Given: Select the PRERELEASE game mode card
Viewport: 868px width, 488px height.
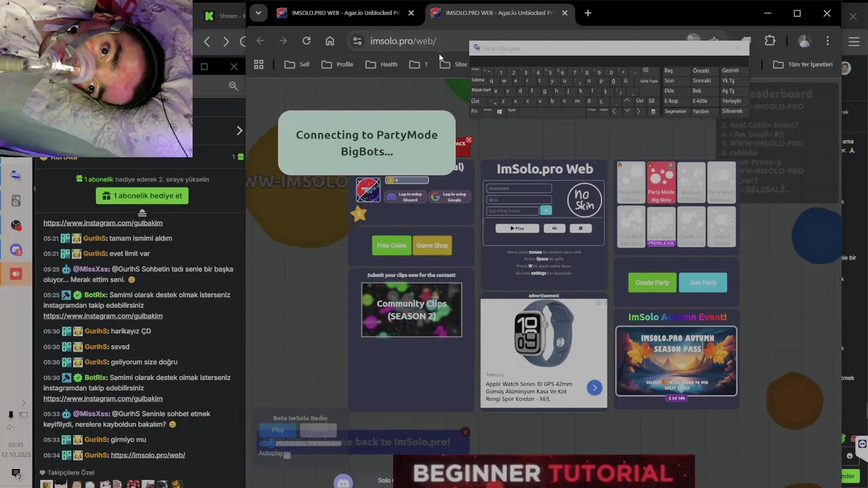Looking at the screenshot, I should [x=661, y=227].
